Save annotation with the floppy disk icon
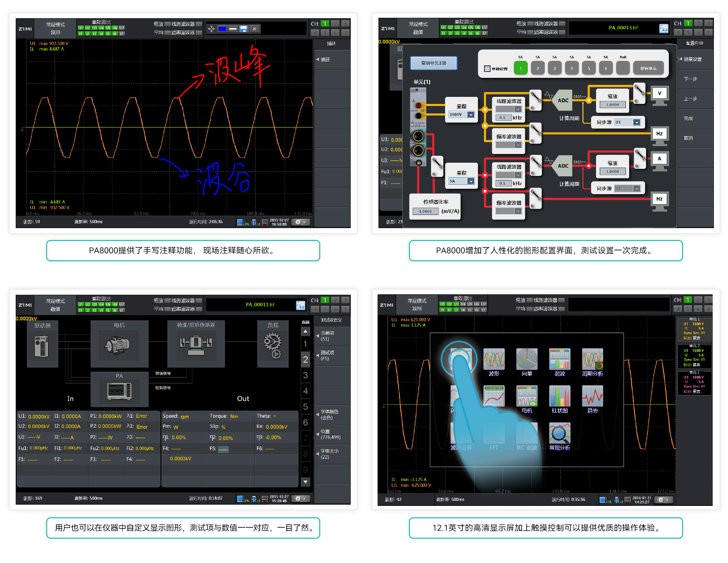 pos(244,29)
